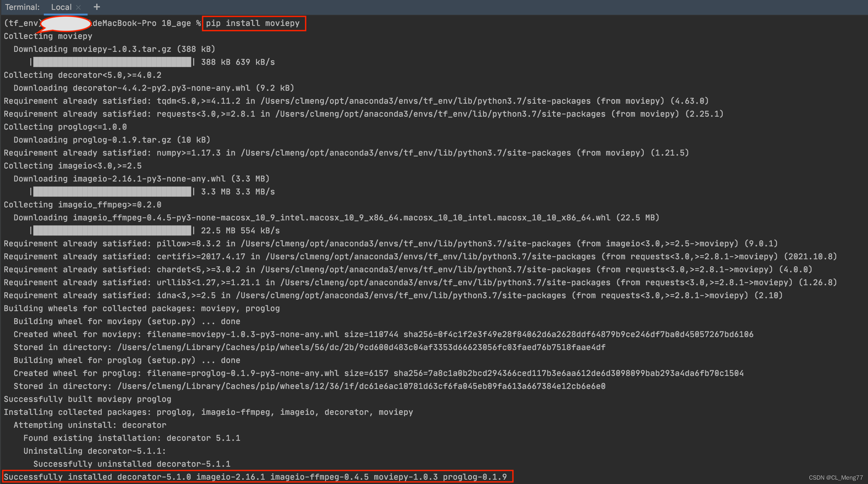Image resolution: width=868 pixels, height=484 pixels.
Task: Click the Terminal panel title label
Action: click(22, 7)
